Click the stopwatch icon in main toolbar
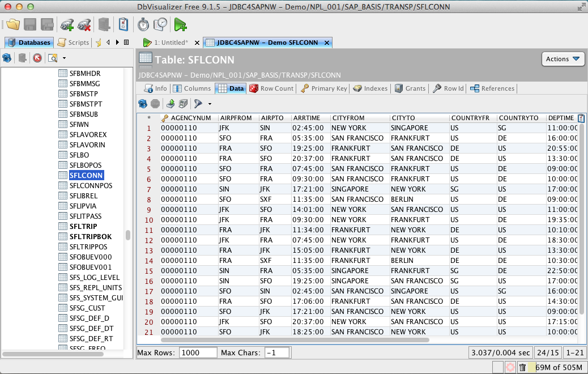 pyautogui.click(x=143, y=25)
